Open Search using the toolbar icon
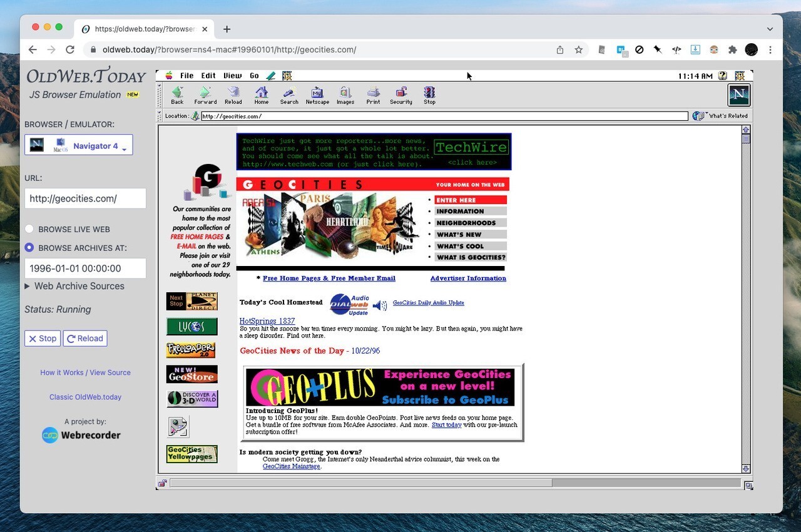 coord(288,95)
